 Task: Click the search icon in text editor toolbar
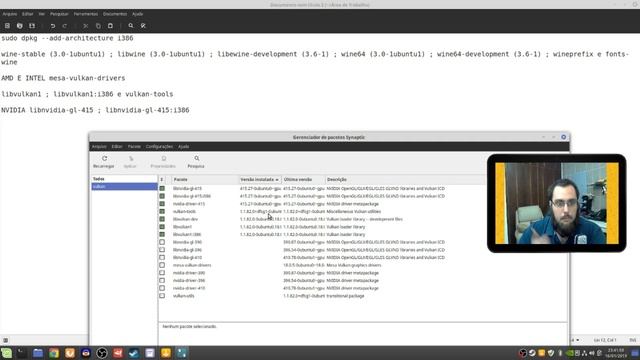tap(131, 26)
